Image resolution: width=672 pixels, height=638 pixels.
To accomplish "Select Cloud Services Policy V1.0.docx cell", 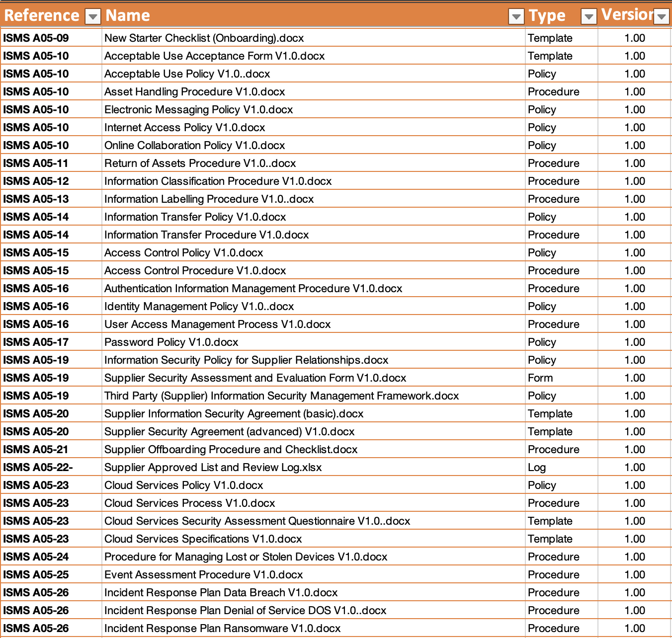I will tap(314, 485).
